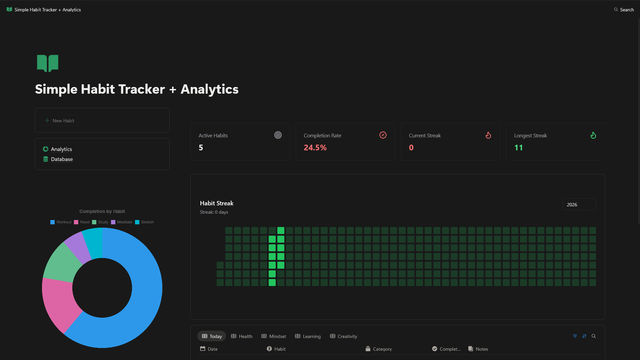Click the Current Streak flame icon
Screen dimensions: 640x360
488,135
